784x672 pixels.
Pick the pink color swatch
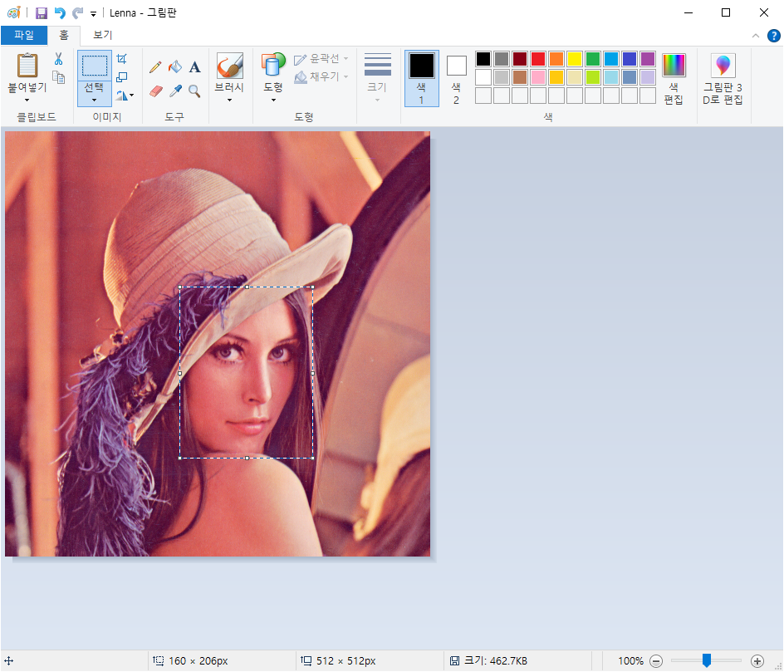pyautogui.click(x=538, y=77)
